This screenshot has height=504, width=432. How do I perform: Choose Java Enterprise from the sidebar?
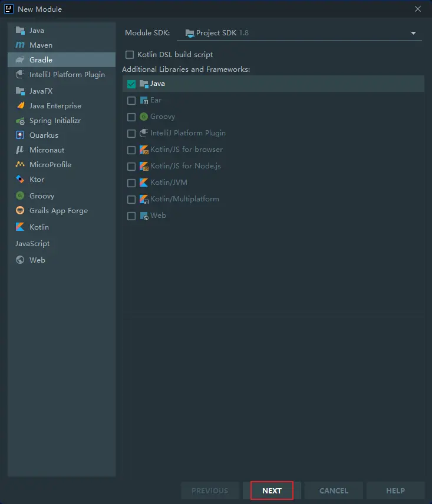click(x=55, y=106)
